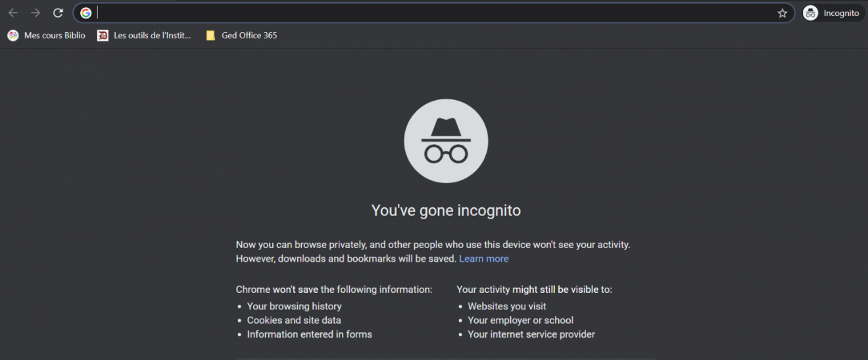Click the "You've gone incognito" heading
This screenshot has width=868, height=360.
click(446, 211)
